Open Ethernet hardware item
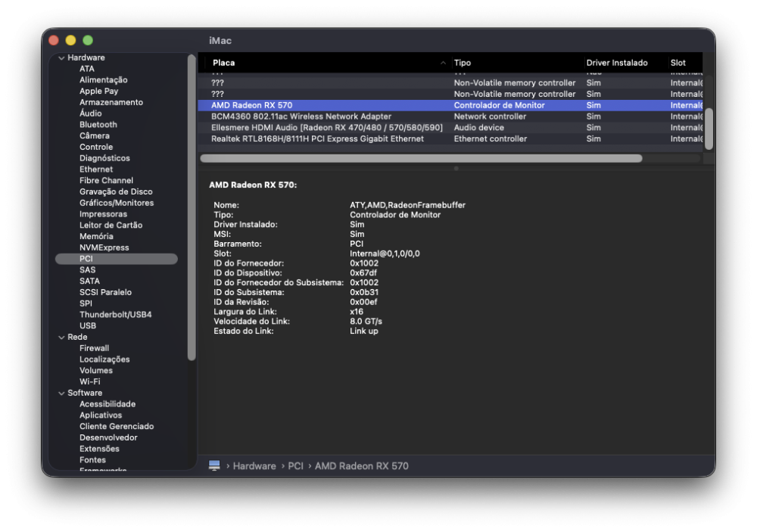The width and height of the screenshot is (757, 532). coord(96,170)
